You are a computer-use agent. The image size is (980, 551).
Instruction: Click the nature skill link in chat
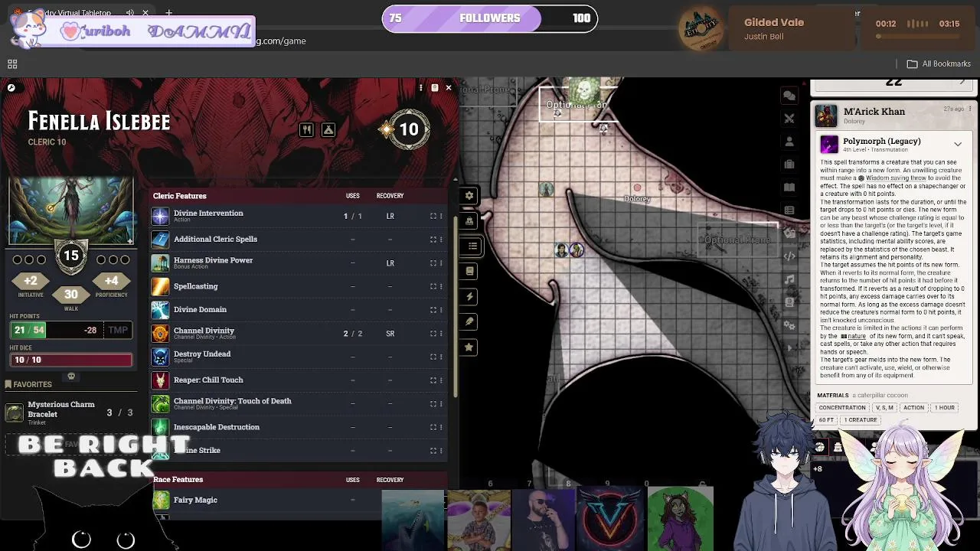coord(857,336)
